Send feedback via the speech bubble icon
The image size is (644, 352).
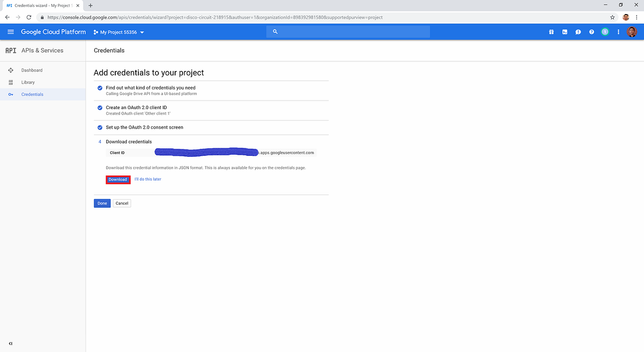578,32
